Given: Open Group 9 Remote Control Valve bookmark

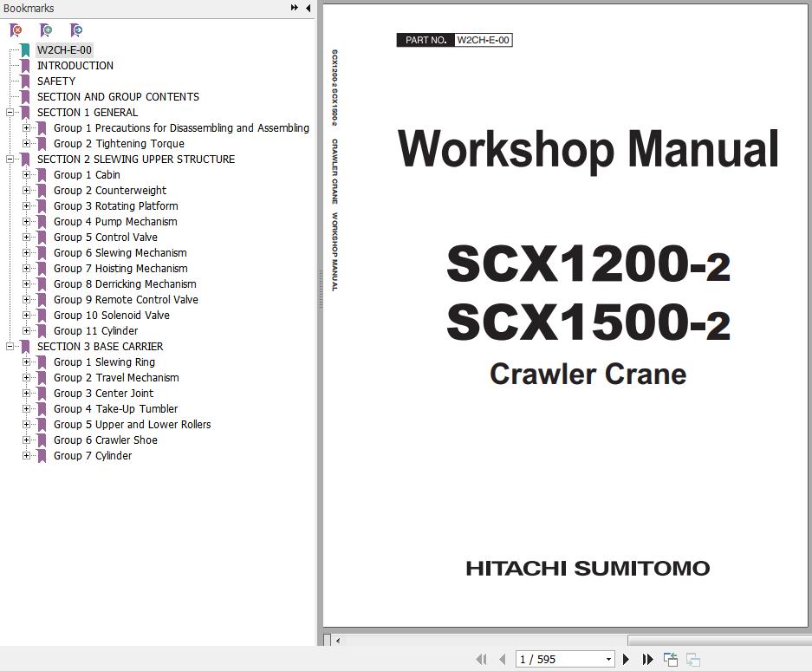Looking at the screenshot, I should pos(126,299).
